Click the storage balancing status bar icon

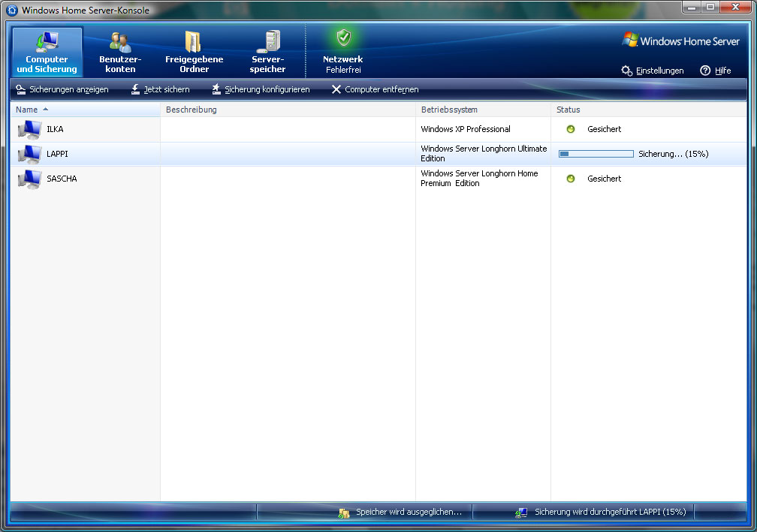click(344, 513)
